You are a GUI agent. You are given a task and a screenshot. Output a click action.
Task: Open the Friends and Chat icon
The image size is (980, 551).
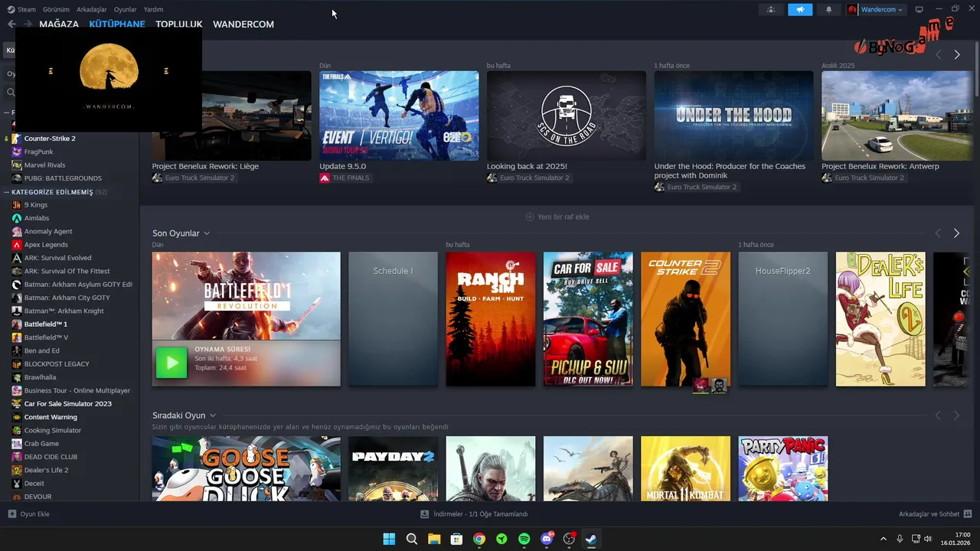tap(968, 514)
